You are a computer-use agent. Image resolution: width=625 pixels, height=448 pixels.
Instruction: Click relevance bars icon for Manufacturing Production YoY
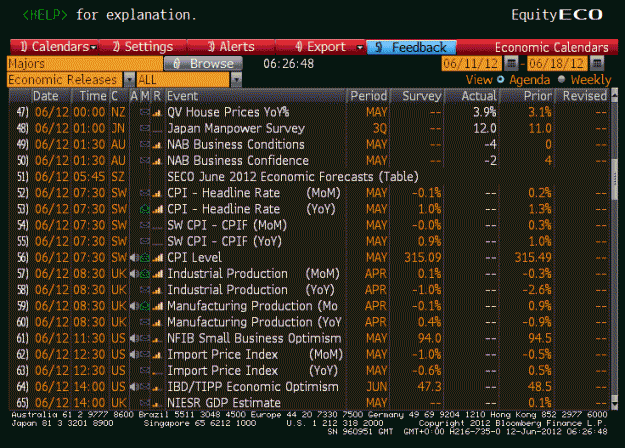pos(157,322)
